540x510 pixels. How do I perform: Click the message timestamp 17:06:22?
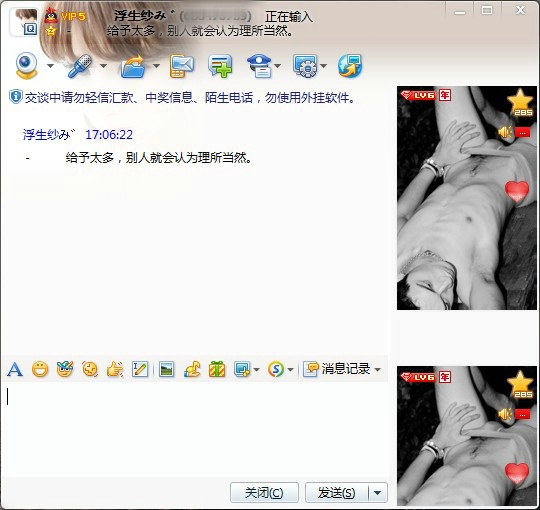pos(109,134)
